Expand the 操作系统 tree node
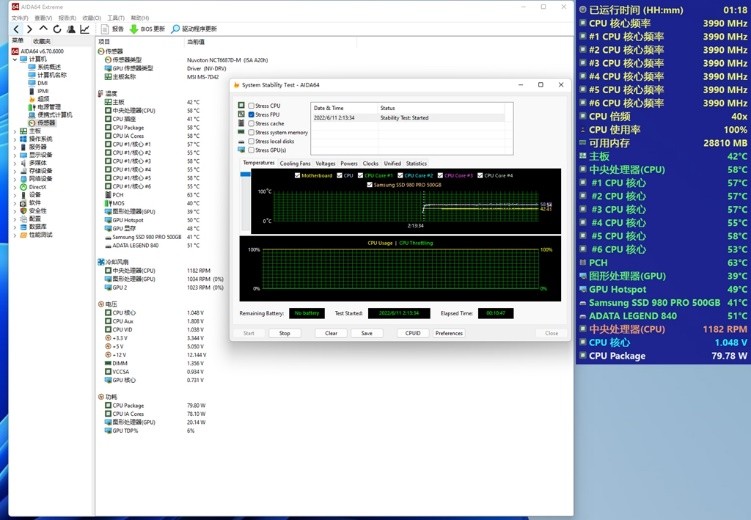Image resolution: width=751 pixels, height=520 pixels. tap(14, 138)
